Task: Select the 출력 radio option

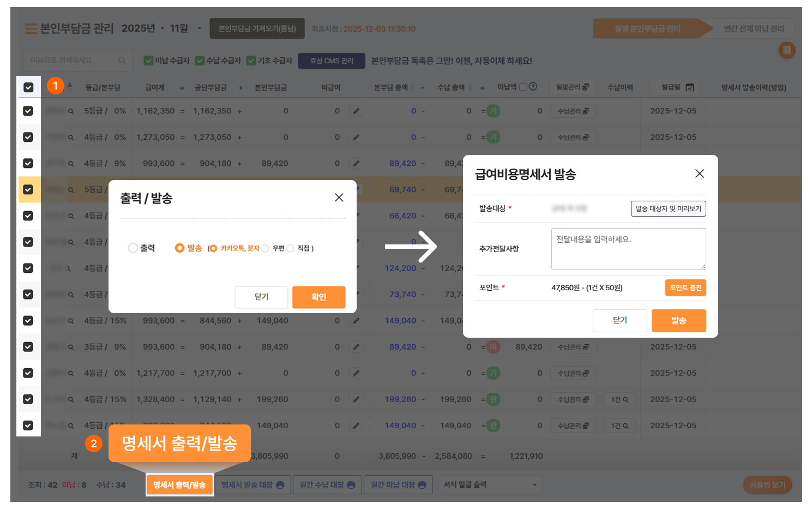Action: [133, 248]
